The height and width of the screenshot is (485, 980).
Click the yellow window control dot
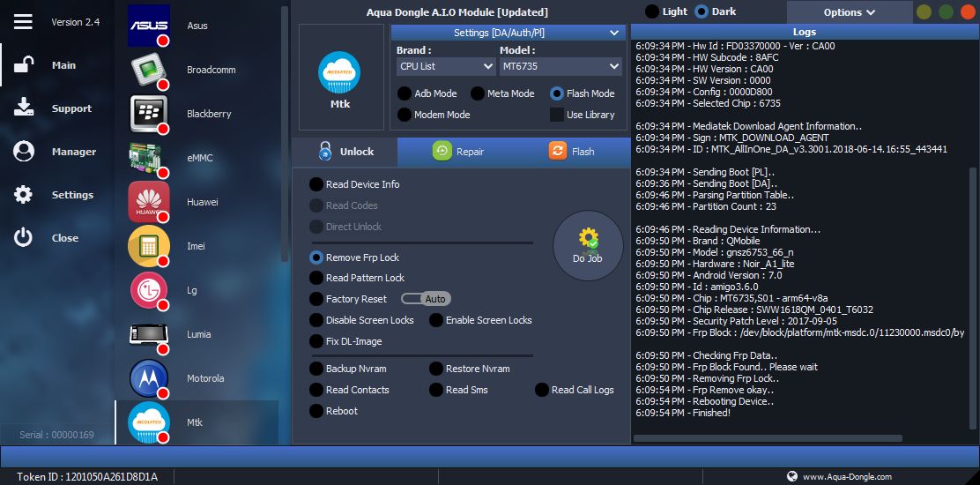tap(924, 11)
